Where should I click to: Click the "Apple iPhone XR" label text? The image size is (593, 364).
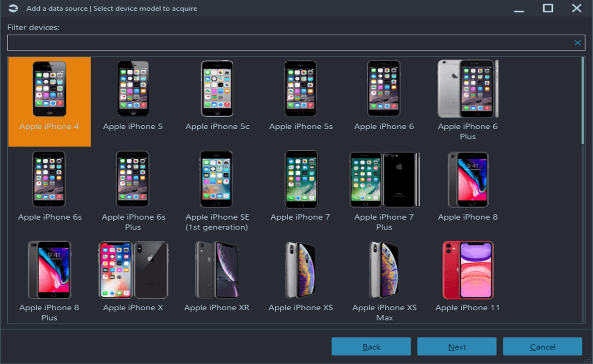point(217,307)
